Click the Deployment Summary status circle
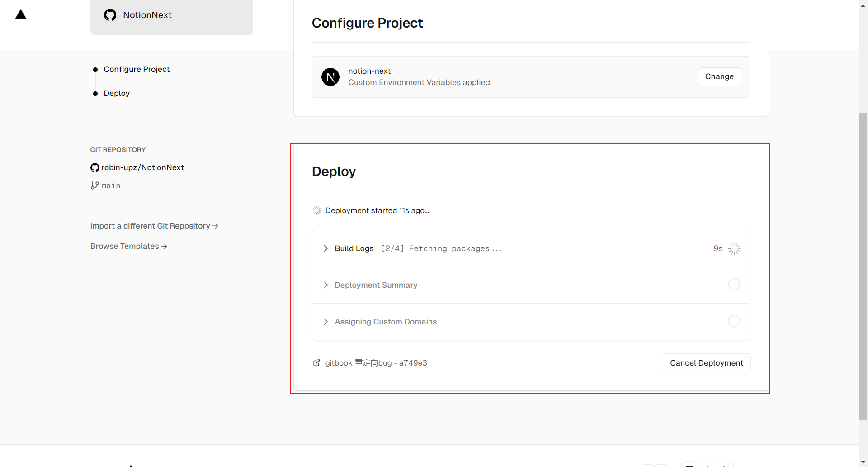The image size is (868, 467). [734, 284]
